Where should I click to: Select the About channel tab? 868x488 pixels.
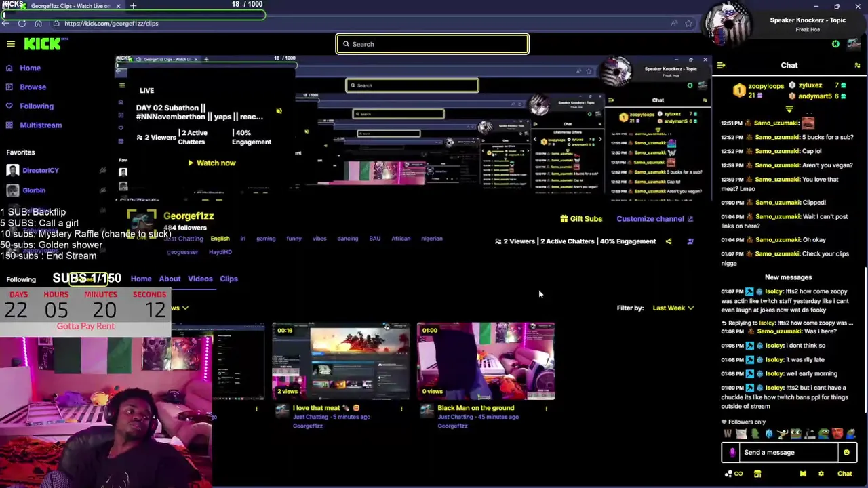[x=170, y=279]
